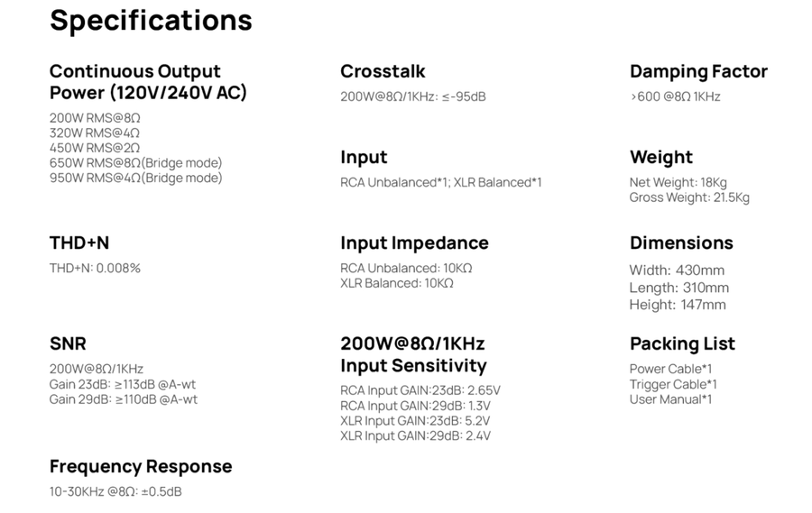The image size is (812, 513).
Task: Select the RCA Input GAIN:23dB: 2.65V line
Action: click(x=420, y=390)
